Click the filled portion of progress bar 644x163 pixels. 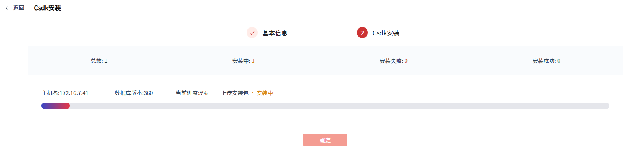(56, 106)
